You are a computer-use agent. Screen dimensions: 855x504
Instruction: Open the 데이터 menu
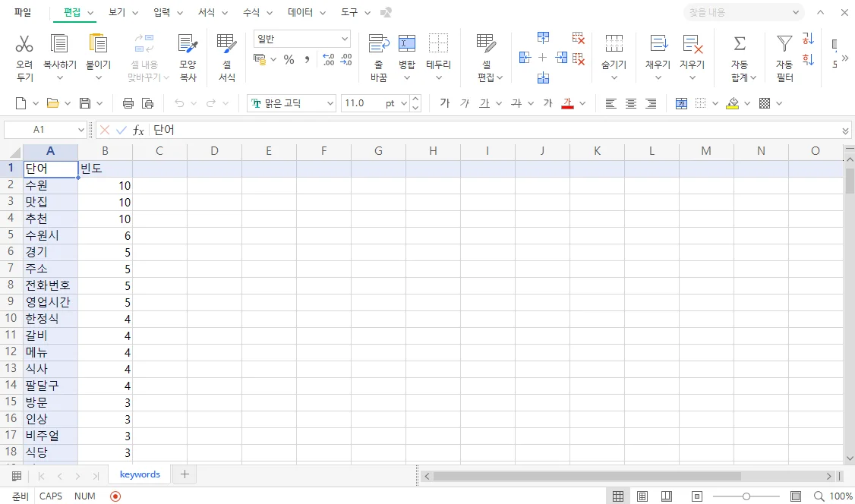tap(307, 12)
